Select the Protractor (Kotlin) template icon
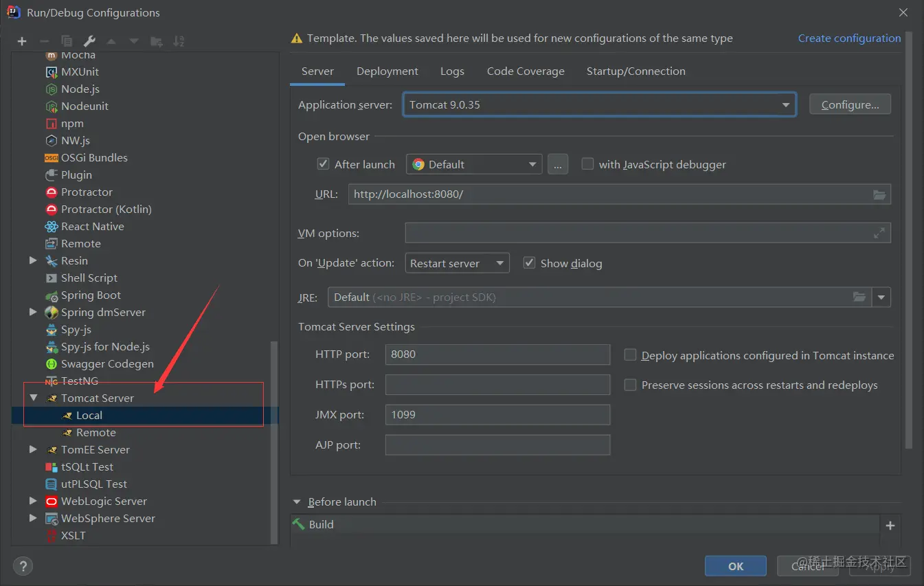Screen dimensions: 924x586 (51, 210)
